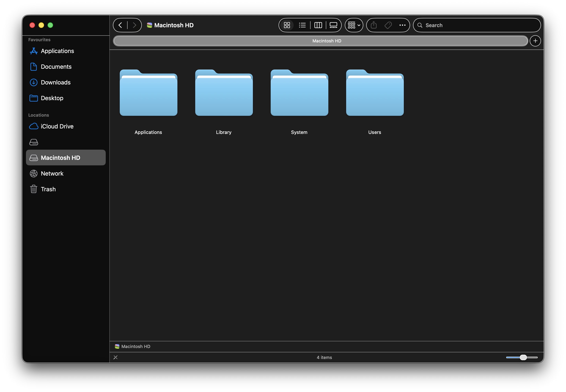The height and width of the screenshot is (392, 566).
Task: Open the More actions ellipsis menu
Action: [402, 25]
